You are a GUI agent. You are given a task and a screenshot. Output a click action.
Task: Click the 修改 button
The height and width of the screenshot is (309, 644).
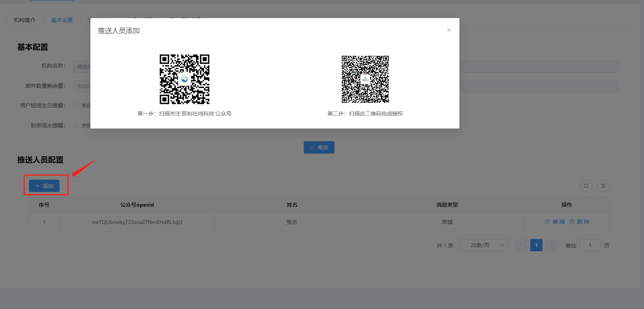coord(319,147)
